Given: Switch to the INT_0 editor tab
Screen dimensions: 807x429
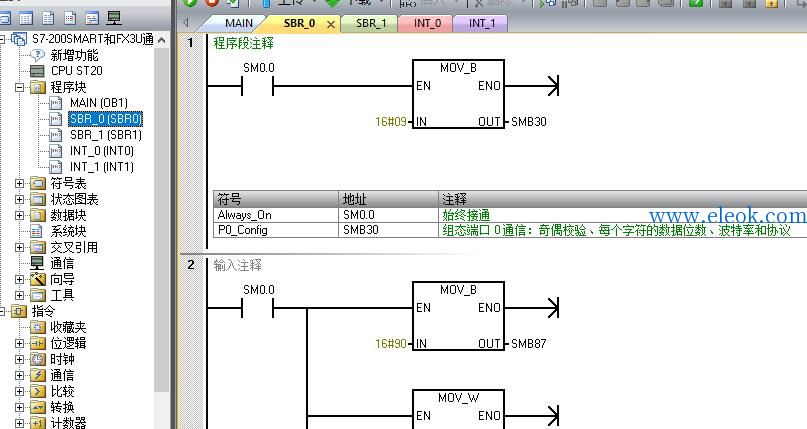Looking at the screenshot, I should pyautogui.click(x=427, y=23).
